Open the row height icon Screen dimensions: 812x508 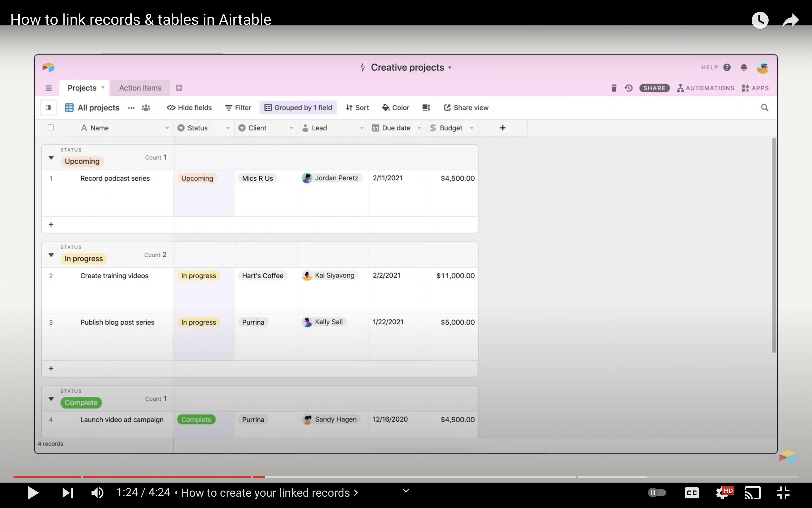coord(426,108)
